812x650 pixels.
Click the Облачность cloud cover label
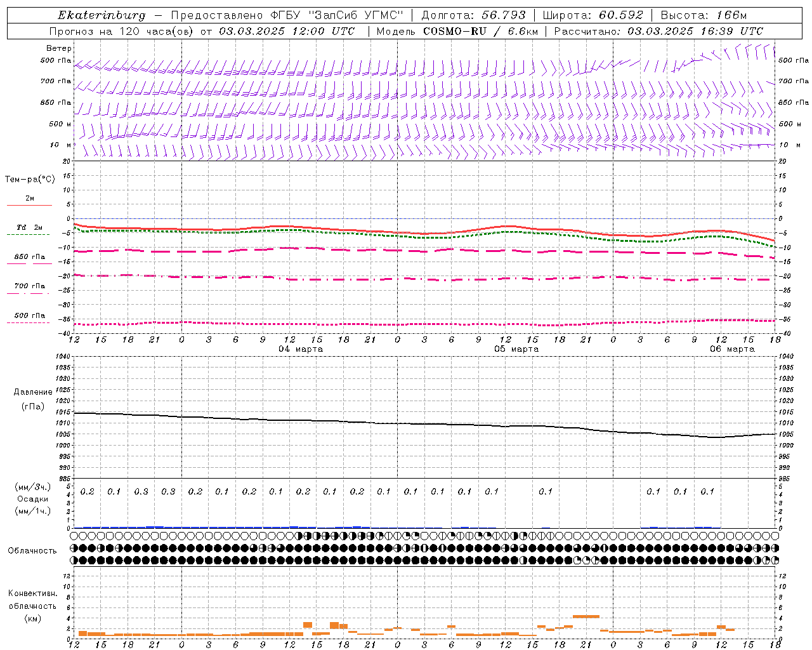32,551
